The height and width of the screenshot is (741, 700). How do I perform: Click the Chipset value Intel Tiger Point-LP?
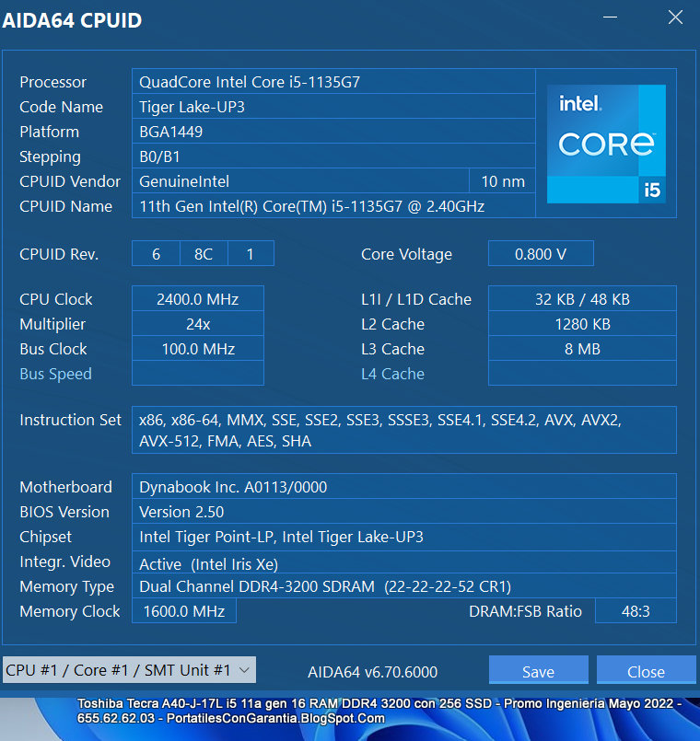[404, 537]
